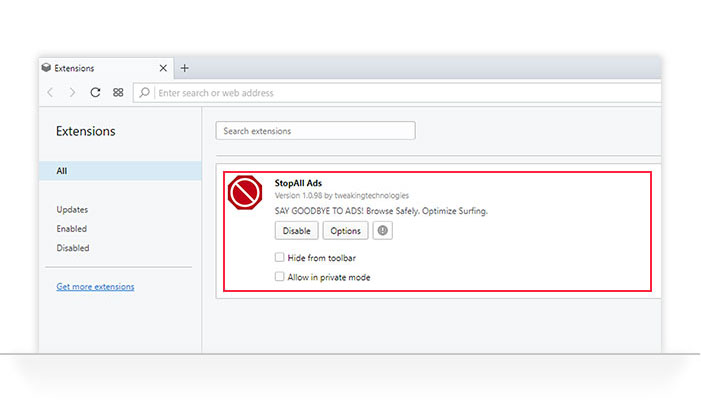This screenshot has height=415, width=701.
Task: Click the Extensions sidebar heading
Action: (x=85, y=131)
